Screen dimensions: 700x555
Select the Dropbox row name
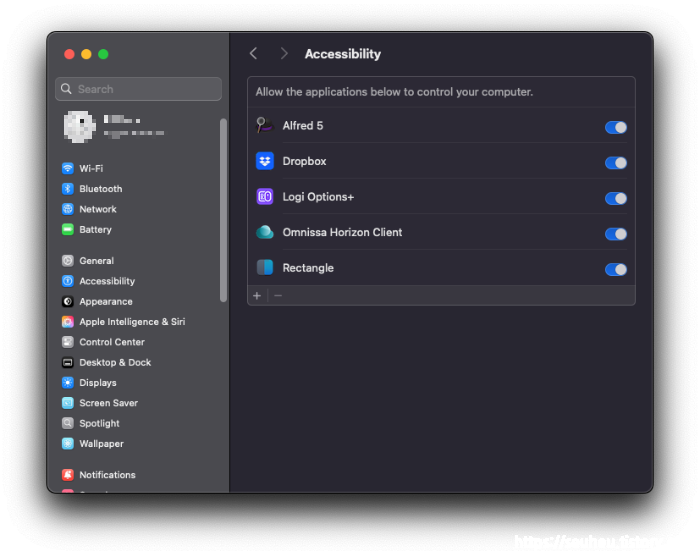point(304,161)
